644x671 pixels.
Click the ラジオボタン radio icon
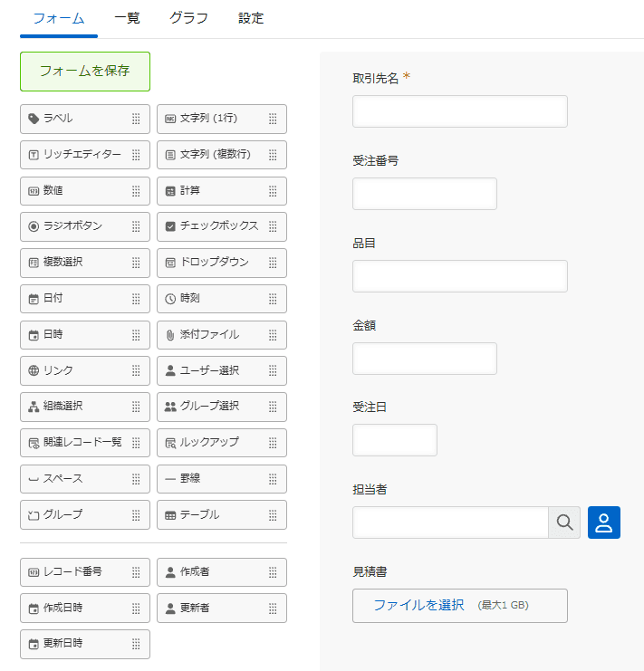click(34, 226)
